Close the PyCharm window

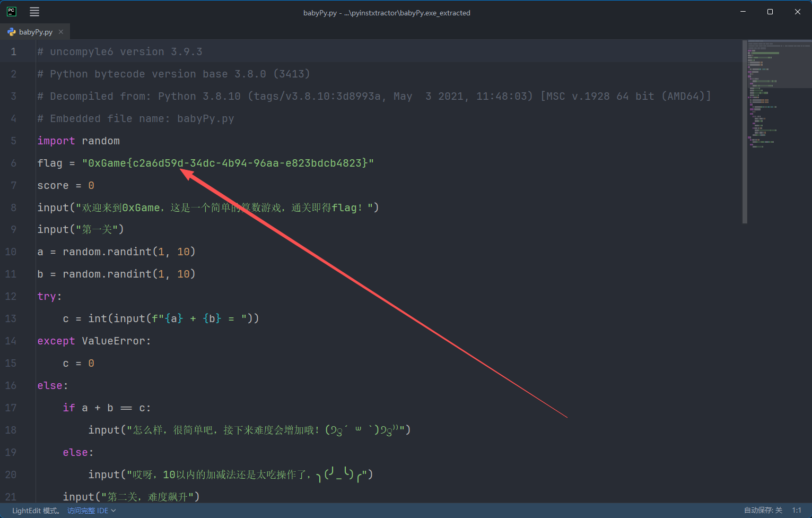point(797,12)
